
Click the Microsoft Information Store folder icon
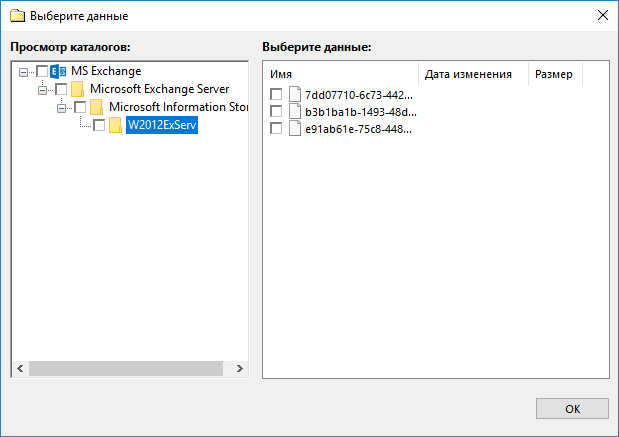click(96, 108)
